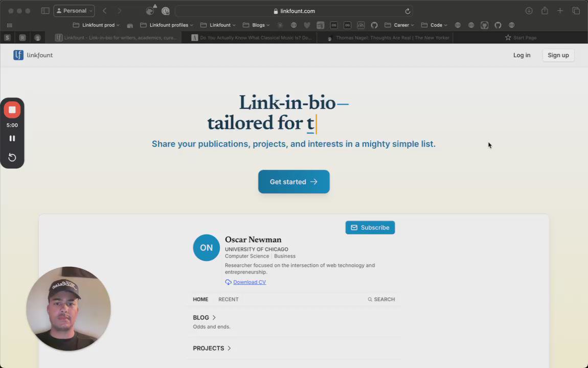
Task: Click the 5:00 recording timer
Action: [12, 125]
